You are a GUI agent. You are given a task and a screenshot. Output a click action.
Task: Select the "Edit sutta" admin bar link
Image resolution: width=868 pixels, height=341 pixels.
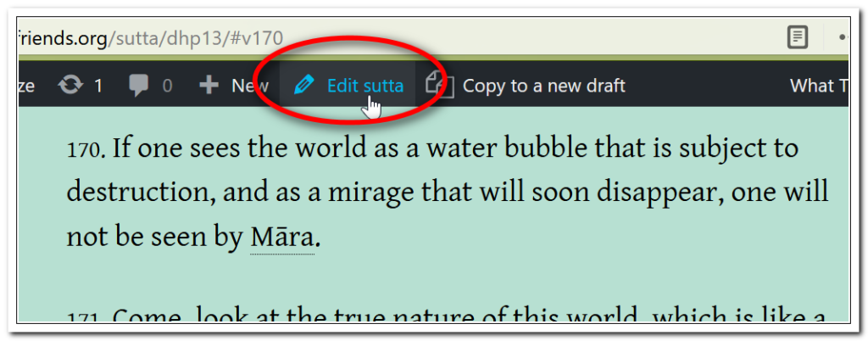point(348,85)
